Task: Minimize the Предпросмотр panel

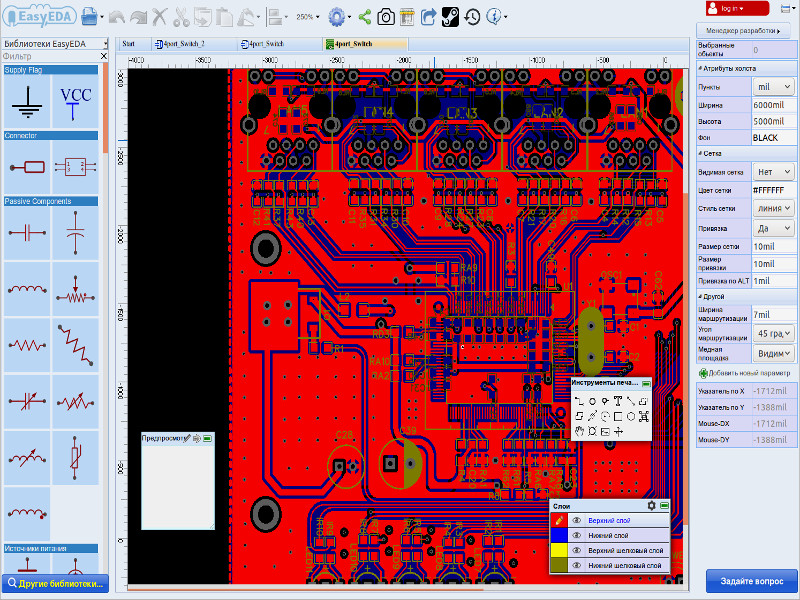Action: point(207,438)
